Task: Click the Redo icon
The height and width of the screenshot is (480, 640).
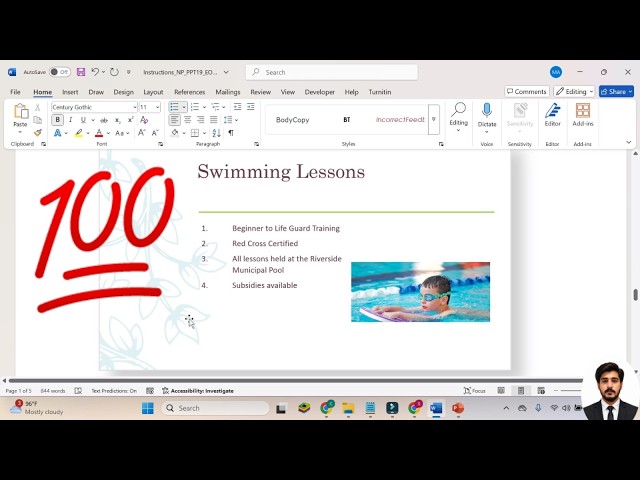Action: 114,72
